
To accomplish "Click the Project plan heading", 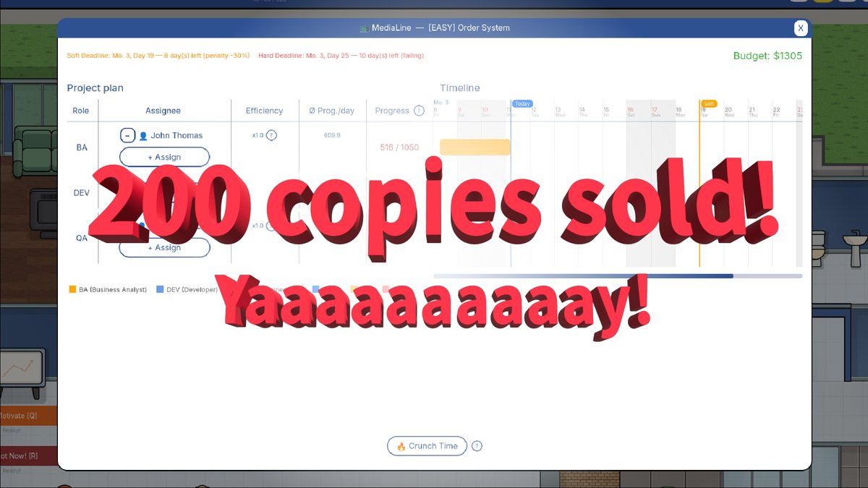I will 95,88.
